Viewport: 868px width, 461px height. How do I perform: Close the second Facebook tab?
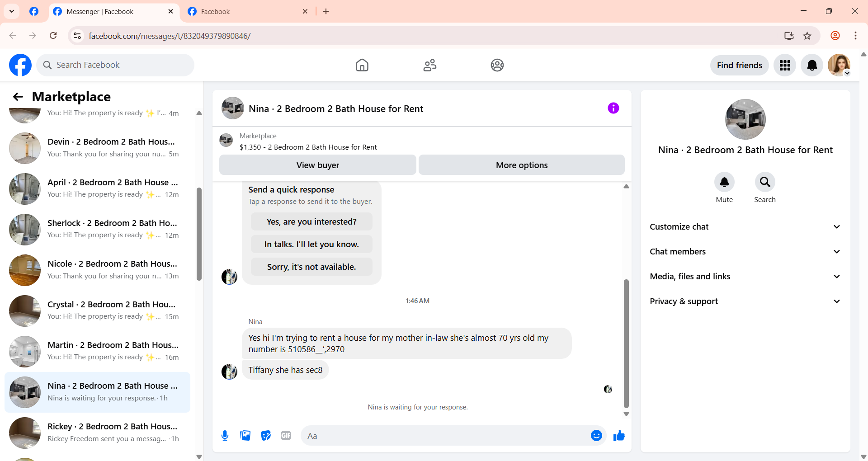(305, 11)
